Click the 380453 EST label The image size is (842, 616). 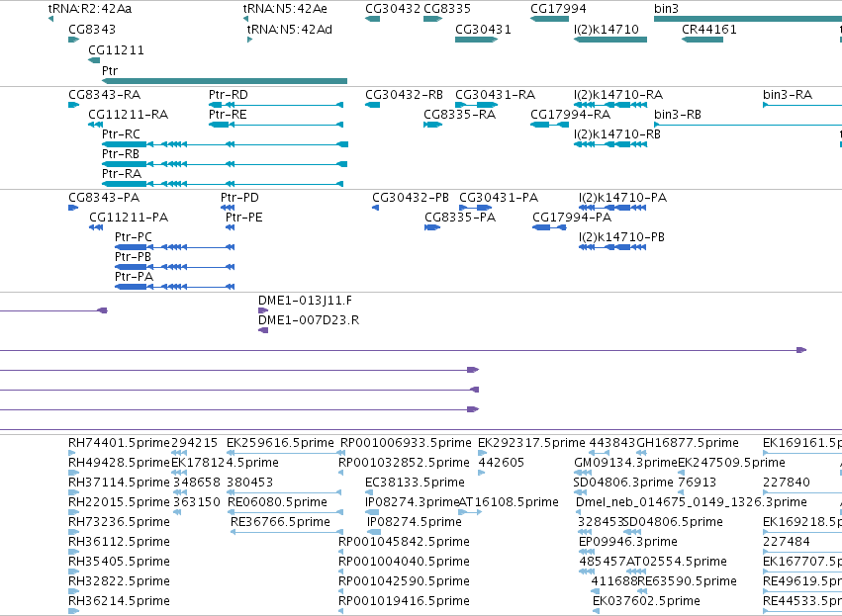click(x=249, y=483)
